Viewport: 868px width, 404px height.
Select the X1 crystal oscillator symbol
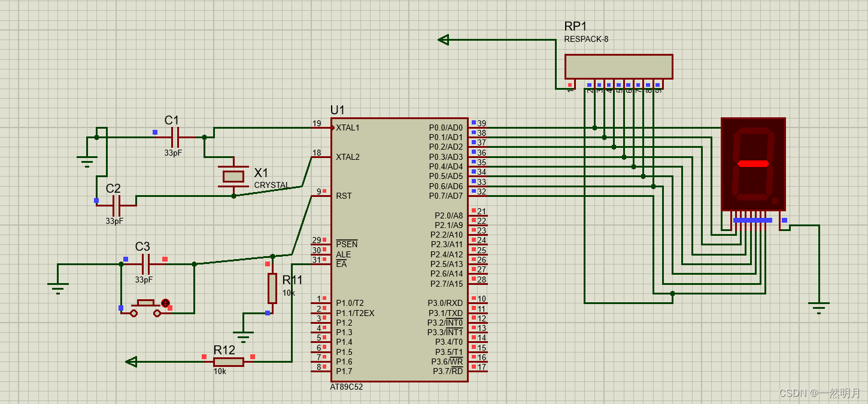(233, 176)
